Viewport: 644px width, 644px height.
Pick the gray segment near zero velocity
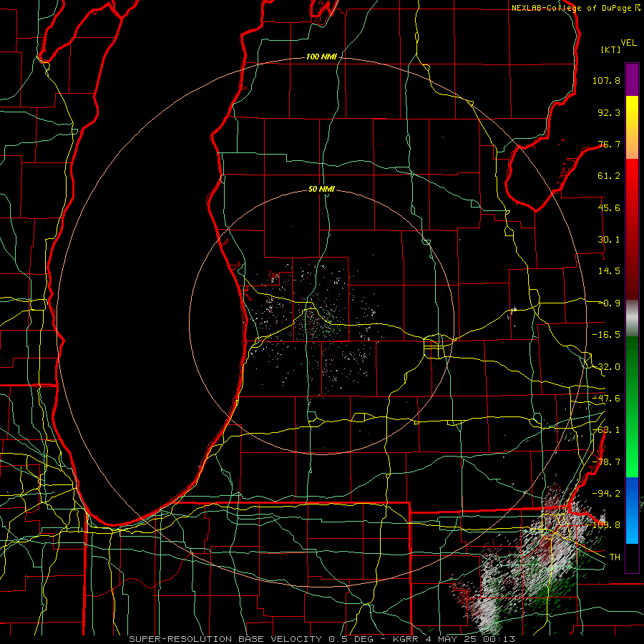click(632, 317)
